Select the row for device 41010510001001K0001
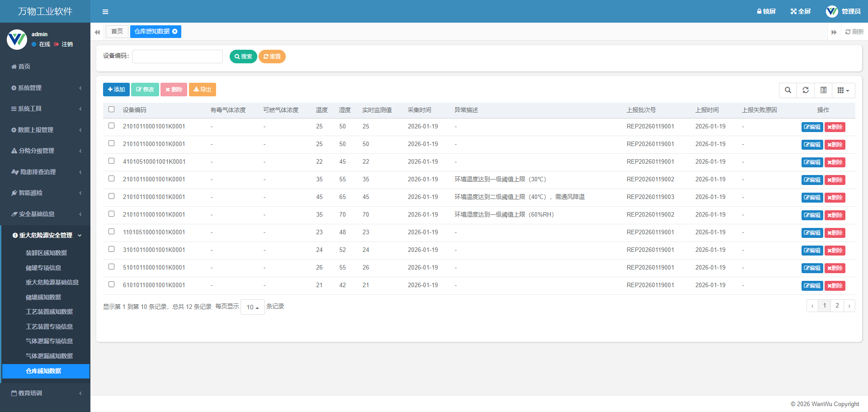 pyautogui.click(x=112, y=161)
